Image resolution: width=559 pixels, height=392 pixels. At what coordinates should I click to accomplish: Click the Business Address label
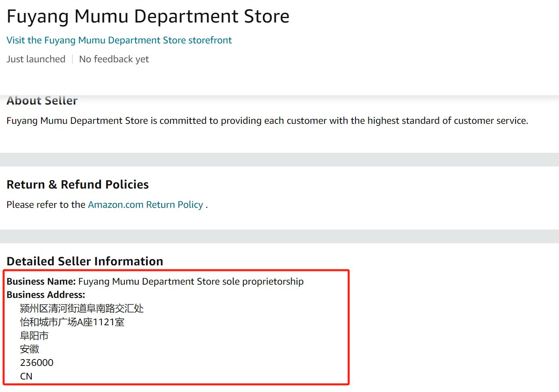(46, 295)
